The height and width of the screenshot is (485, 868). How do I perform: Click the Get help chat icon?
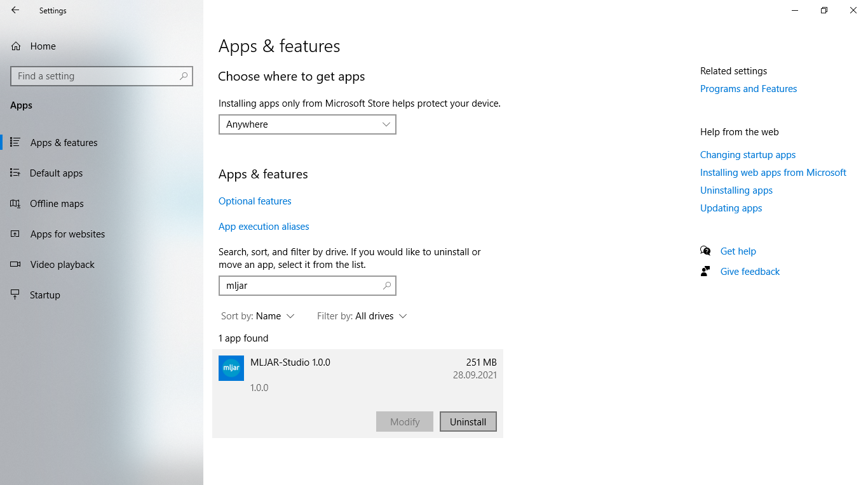coord(705,251)
